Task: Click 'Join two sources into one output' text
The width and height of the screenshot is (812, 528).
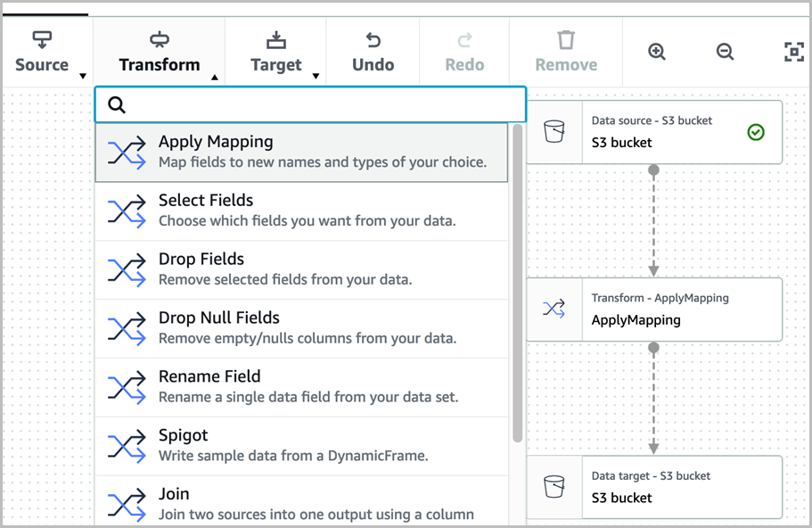Action: (x=316, y=515)
